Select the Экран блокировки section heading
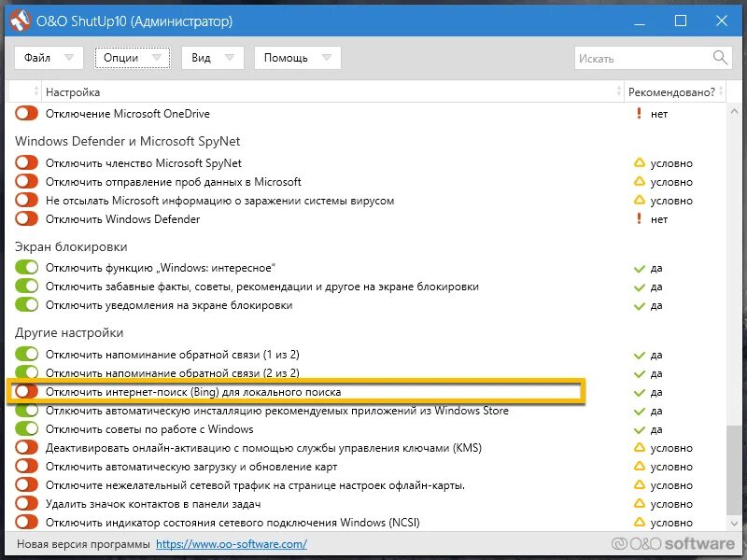Image resolution: width=747 pixels, height=560 pixels. (x=71, y=246)
